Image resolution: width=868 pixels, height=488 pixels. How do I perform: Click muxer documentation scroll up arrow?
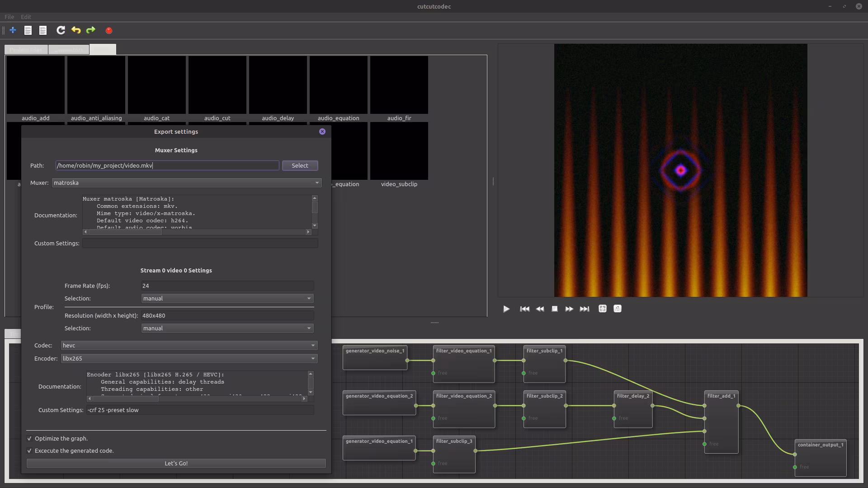(x=315, y=198)
